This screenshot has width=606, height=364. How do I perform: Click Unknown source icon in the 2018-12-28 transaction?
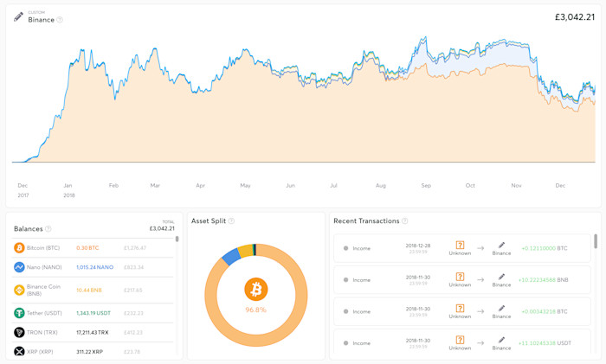pyautogui.click(x=460, y=245)
